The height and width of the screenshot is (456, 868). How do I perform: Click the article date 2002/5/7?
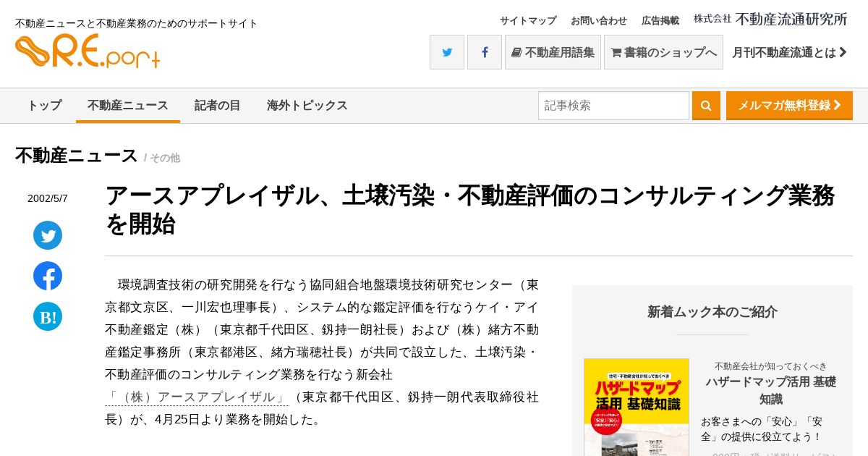click(x=48, y=198)
